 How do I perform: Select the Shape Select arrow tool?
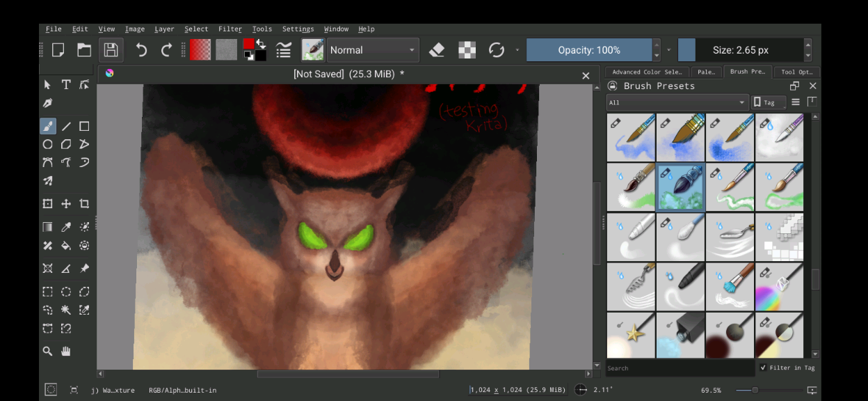click(48, 84)
